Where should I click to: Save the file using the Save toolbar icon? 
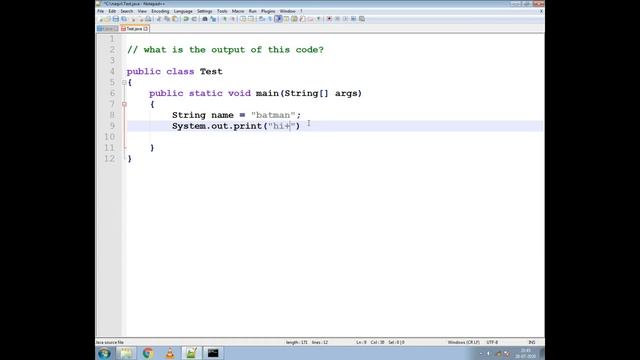tap(116, 19)
